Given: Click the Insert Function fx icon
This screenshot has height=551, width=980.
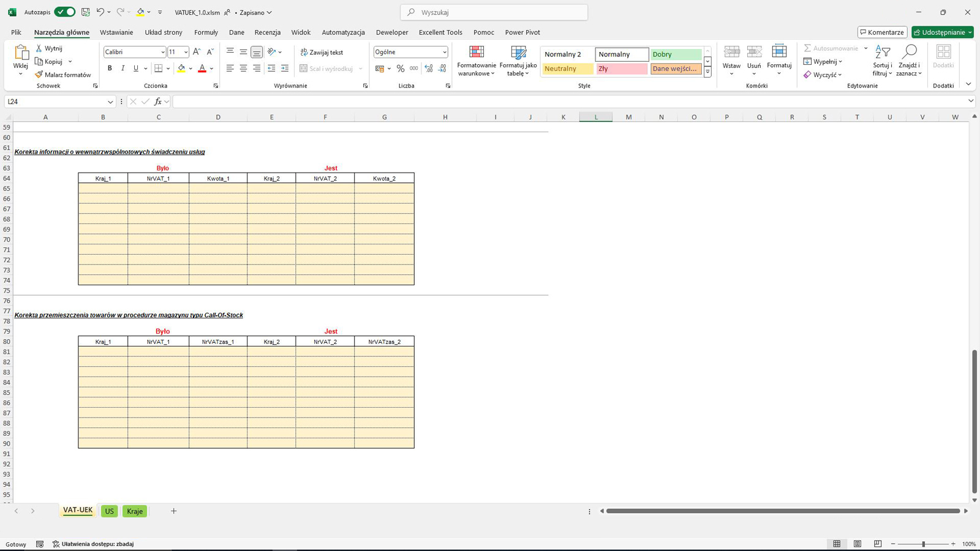Looking at the screenshot, I should 158,102.
